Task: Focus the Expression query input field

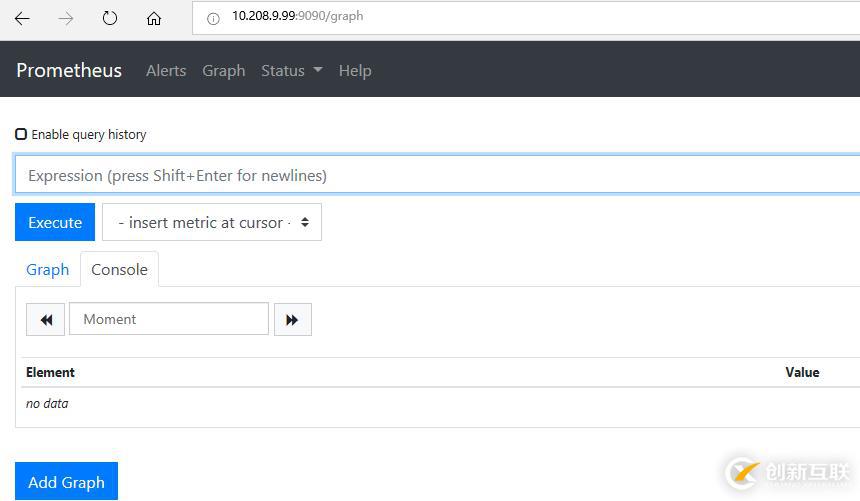Action: (437, 175)
